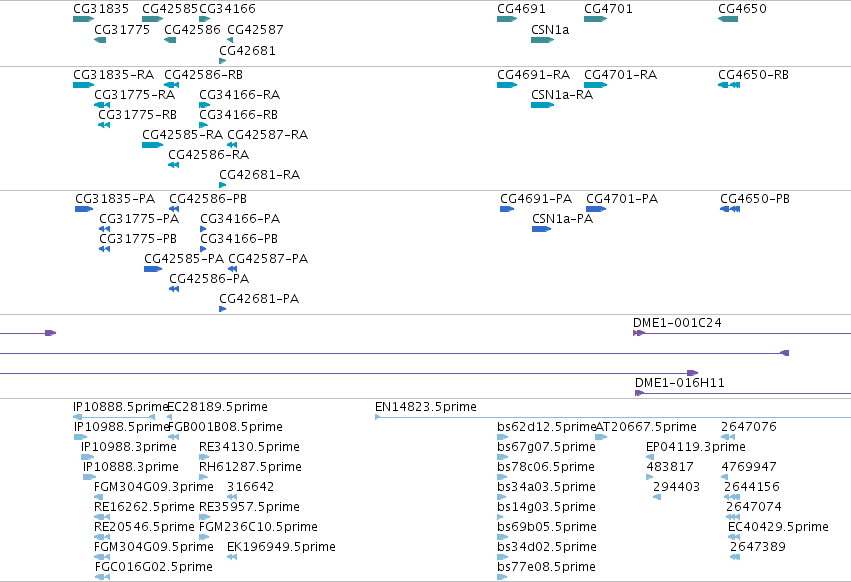
Task: Select EST EN14823.5prime
Action: pyautogui.click(x=426, y=407)
